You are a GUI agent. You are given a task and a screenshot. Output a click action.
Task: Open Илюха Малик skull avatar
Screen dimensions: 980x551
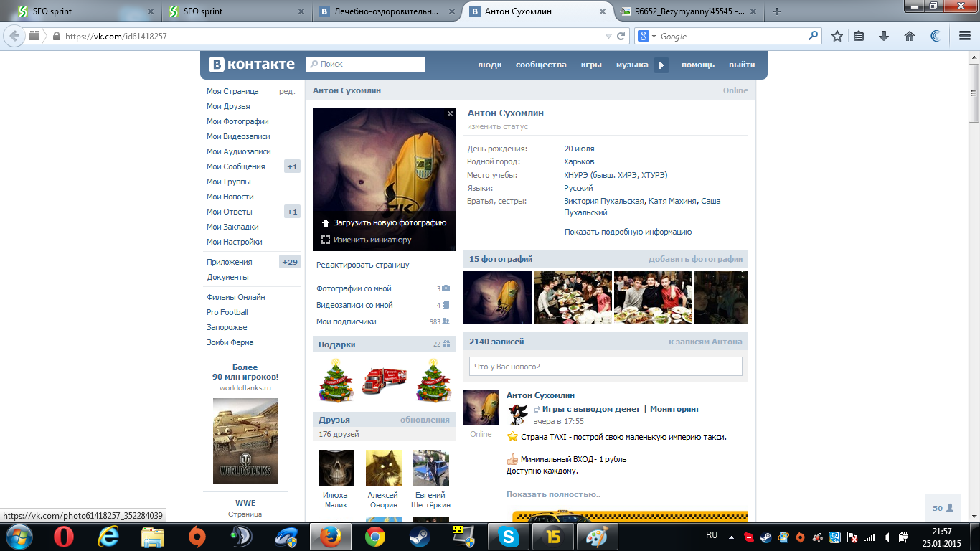(x=336, y=468)
